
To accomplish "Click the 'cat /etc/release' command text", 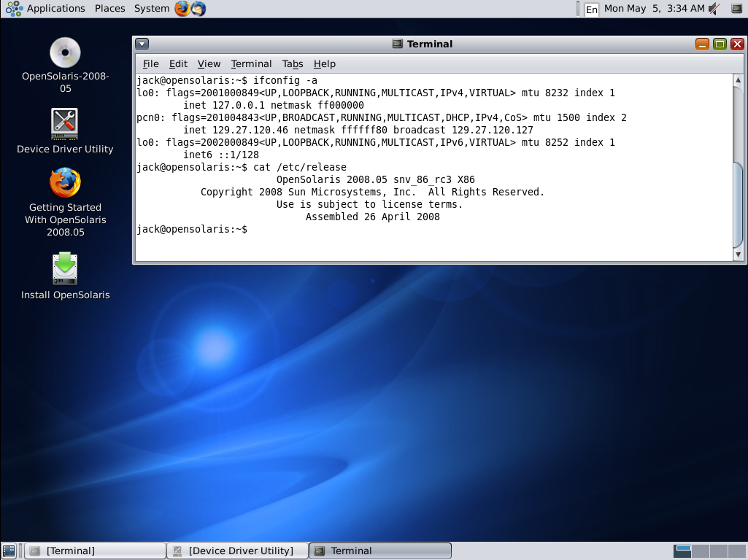I will point(300,167).
